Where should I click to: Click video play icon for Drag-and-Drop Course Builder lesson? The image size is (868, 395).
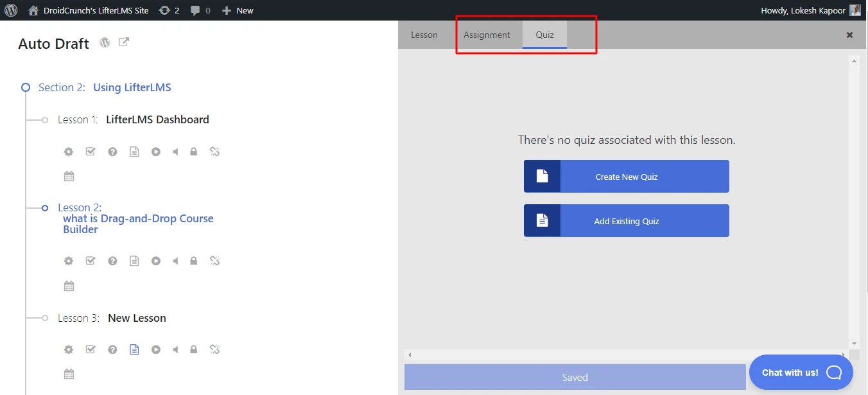click(156, 261)
